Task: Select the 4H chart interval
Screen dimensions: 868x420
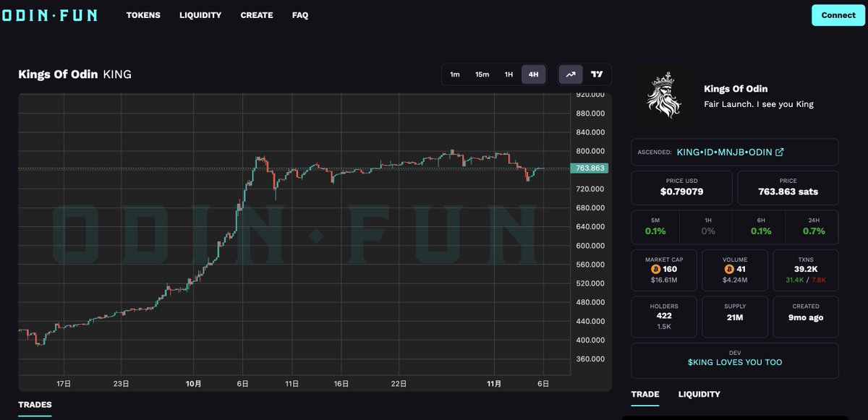Action: coord(534,74)
